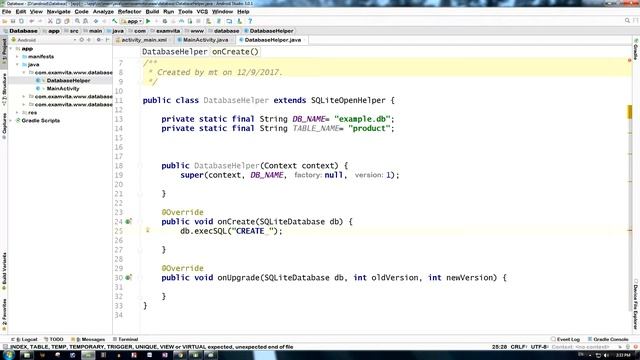Viewport: 640px width, 360px height.
Task: Click the Help question mark icon
Action: click(250, 21)
